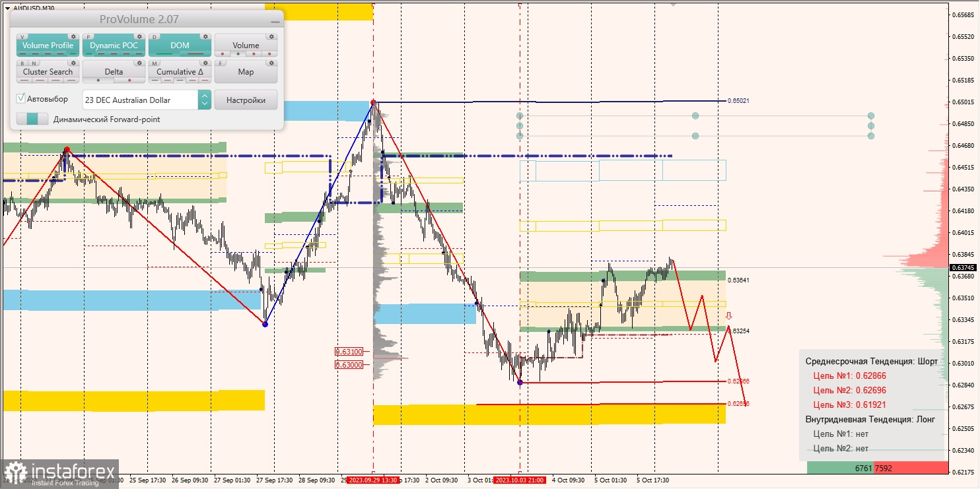Viewport: 980px width, 489px height.
Task: Select the green-line mode under Dynamic POC
Action: 88,53
